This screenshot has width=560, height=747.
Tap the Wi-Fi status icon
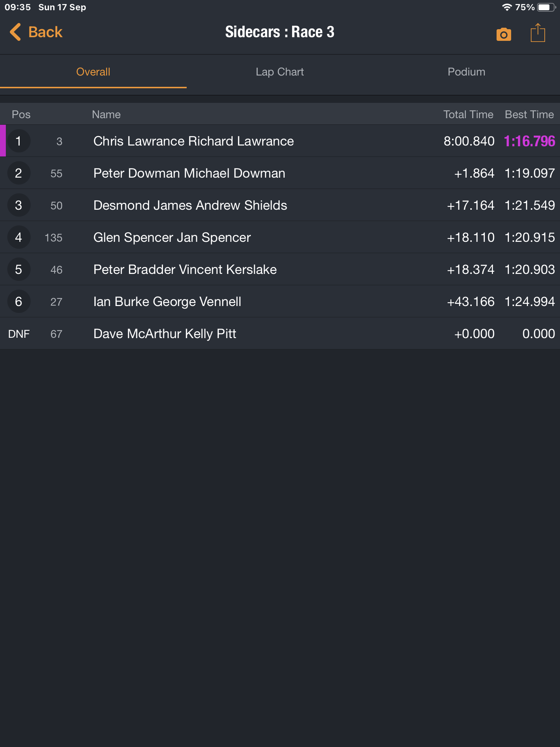[506, 7]
